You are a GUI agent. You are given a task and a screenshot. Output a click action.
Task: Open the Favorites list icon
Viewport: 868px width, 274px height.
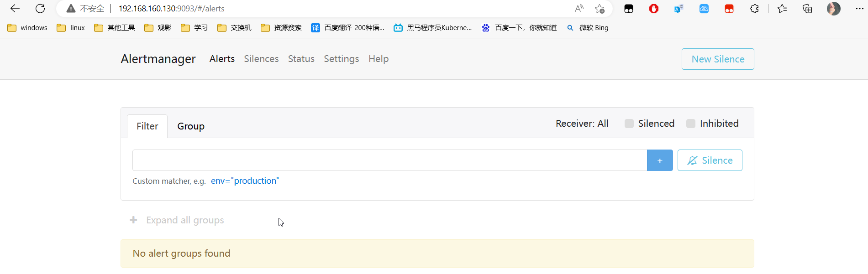[782, 9]
